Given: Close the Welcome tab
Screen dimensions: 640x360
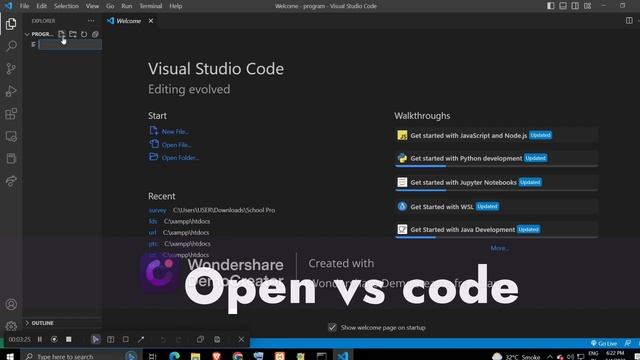Looking at the screenshot, I should pyautogui.click(x=151, y=21).
